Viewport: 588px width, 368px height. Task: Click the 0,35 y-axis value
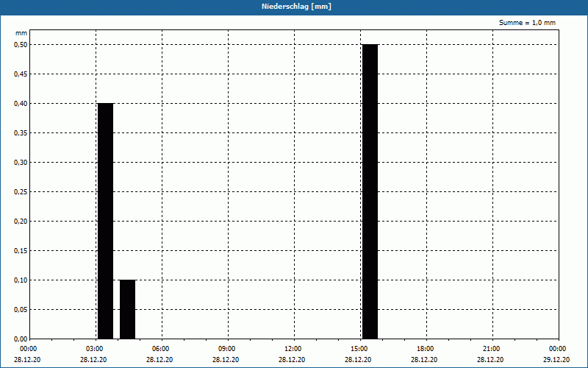point(21,133)
